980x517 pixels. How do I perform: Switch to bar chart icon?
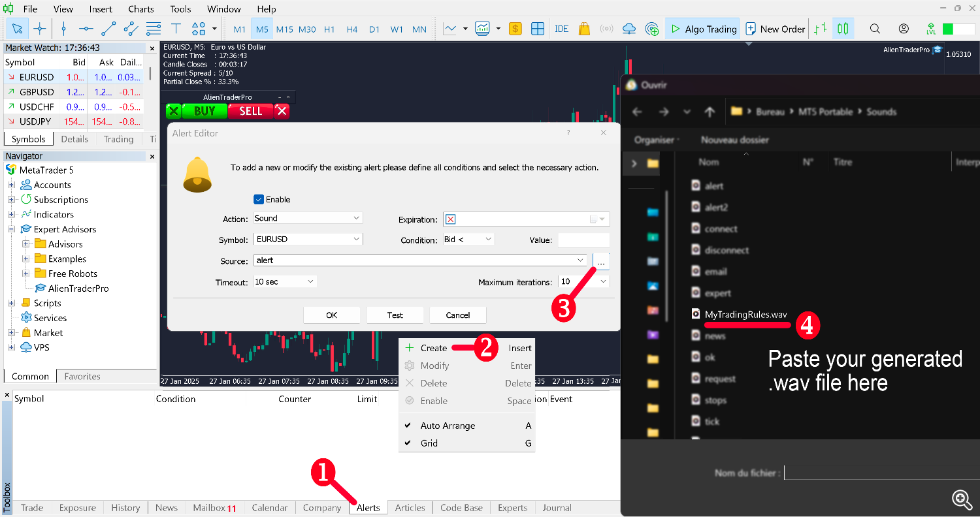[x=821, y=29]
